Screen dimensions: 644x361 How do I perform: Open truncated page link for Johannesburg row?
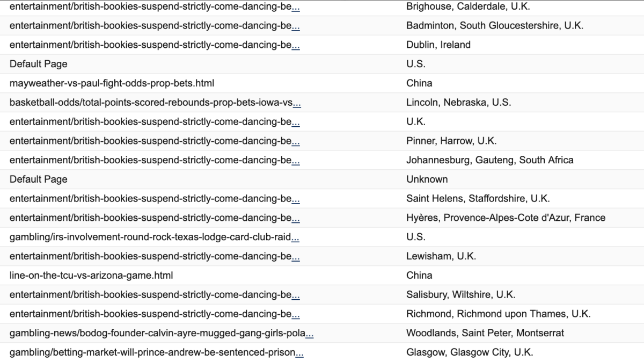[x=296, y=160]
